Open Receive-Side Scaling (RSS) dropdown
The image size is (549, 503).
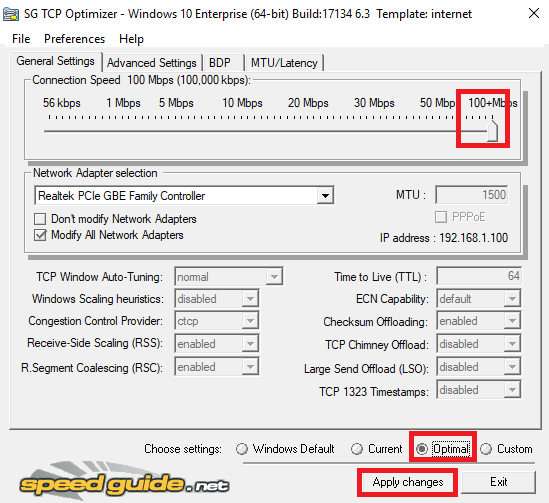point(216,344)
